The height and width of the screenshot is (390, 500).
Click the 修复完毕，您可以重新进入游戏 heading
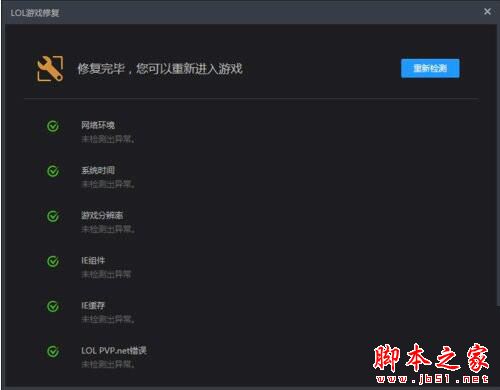160,69
